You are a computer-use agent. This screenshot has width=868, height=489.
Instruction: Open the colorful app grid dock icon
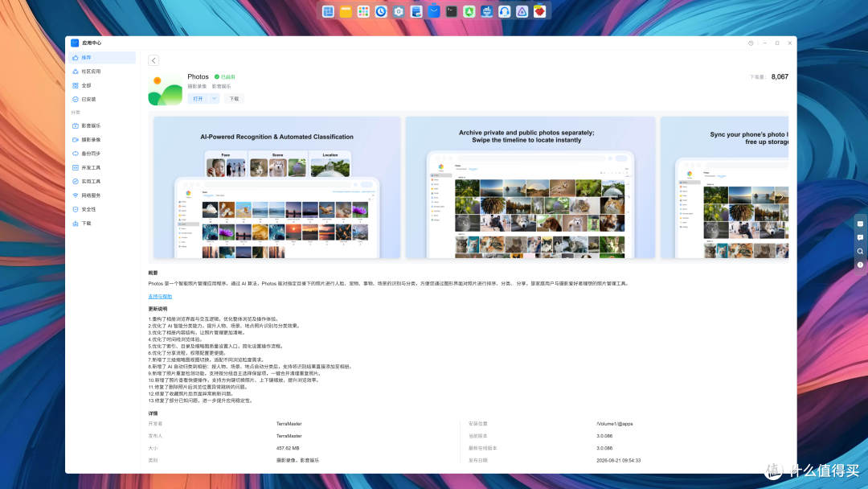[363, 11]
